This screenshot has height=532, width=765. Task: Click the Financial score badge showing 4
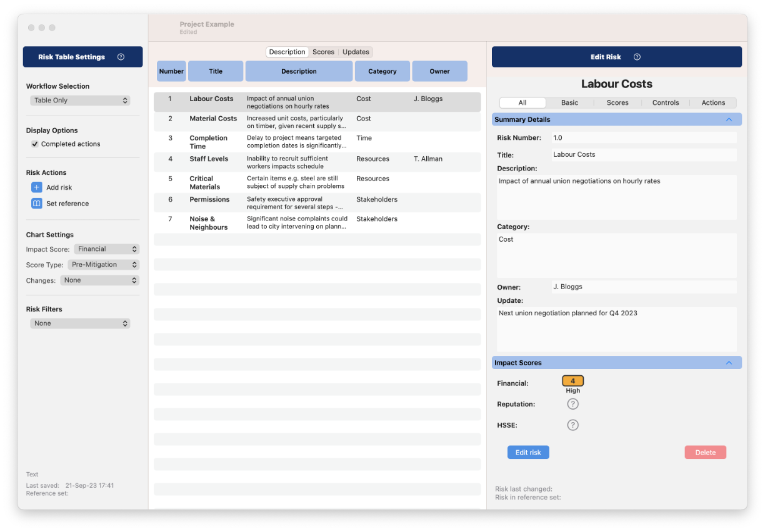point(572,381)
